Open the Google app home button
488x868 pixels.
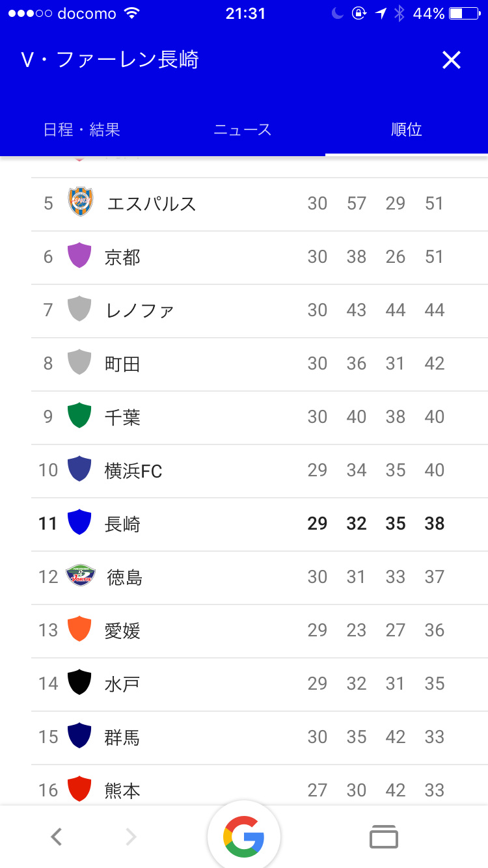(x=244, y=836)
